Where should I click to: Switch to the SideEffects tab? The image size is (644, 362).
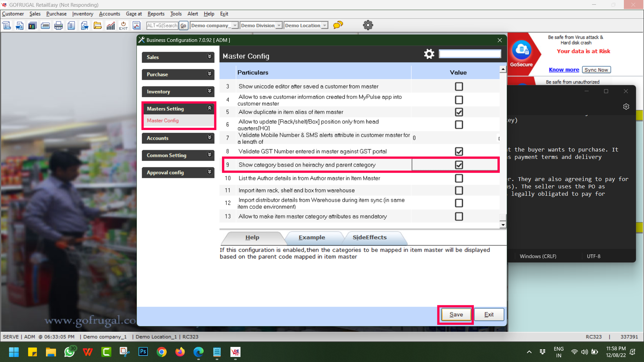(369, 237)
